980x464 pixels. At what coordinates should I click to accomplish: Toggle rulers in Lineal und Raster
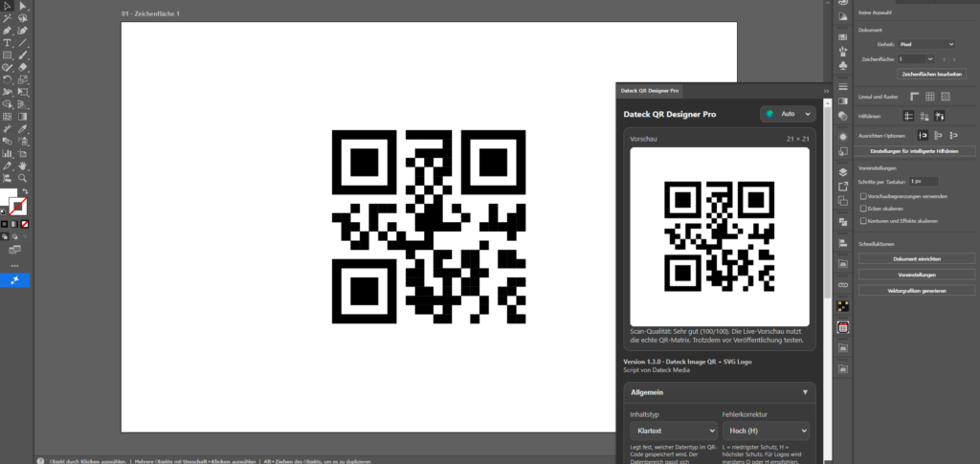[915, 97]
